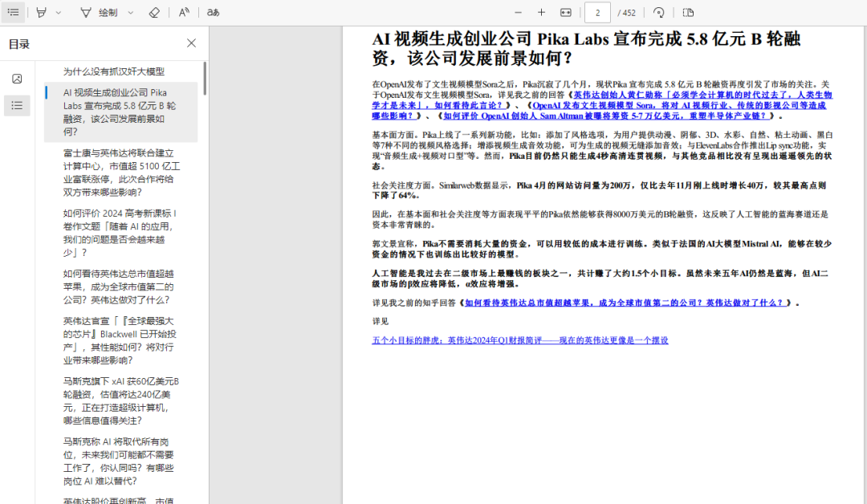Click the total page count / 452

[626, 13]
